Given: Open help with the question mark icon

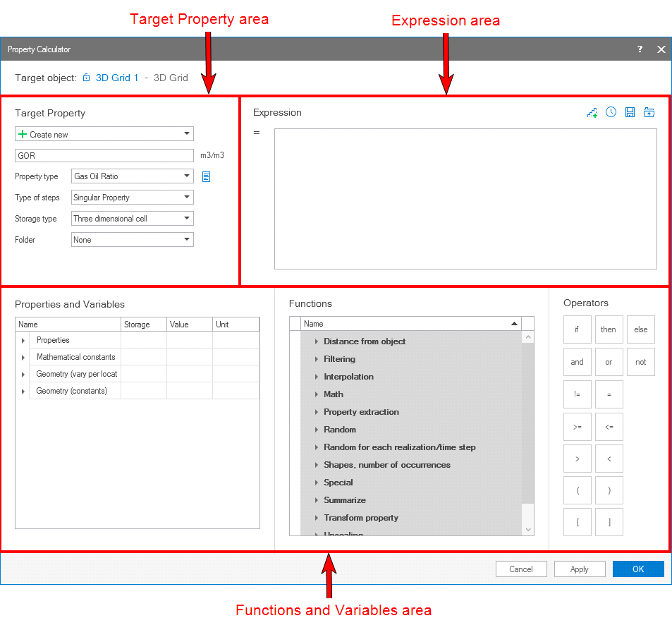Looking at the screenshot, I should (x=640, y=49).
